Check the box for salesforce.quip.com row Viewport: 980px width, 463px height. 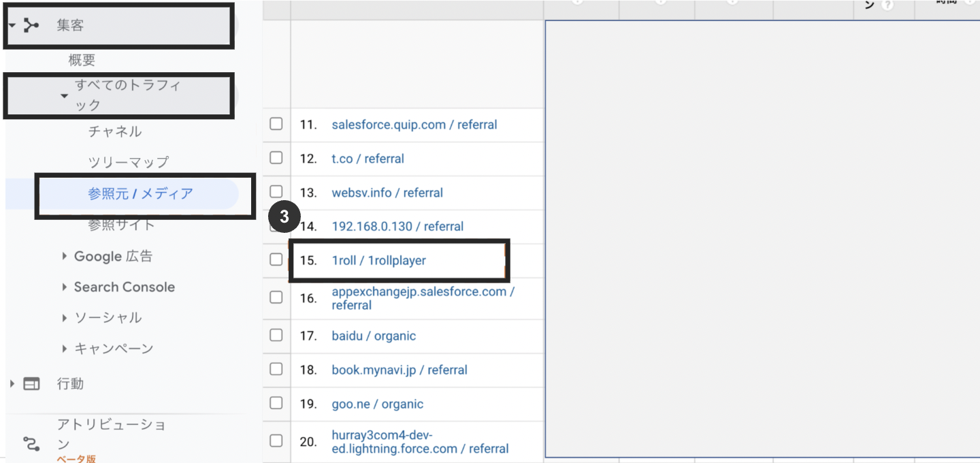276,124
